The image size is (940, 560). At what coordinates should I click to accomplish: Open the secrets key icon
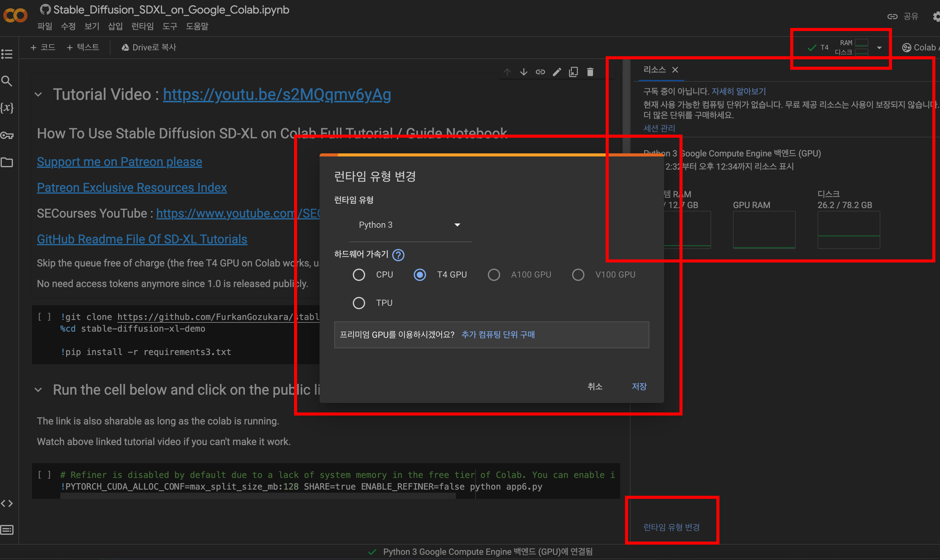(x=7, y=135)
